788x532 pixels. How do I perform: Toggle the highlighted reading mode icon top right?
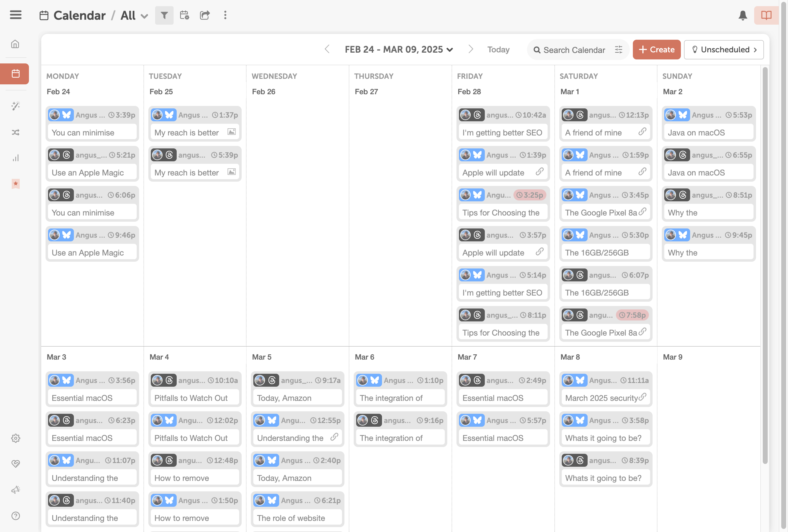click(766, 15)
